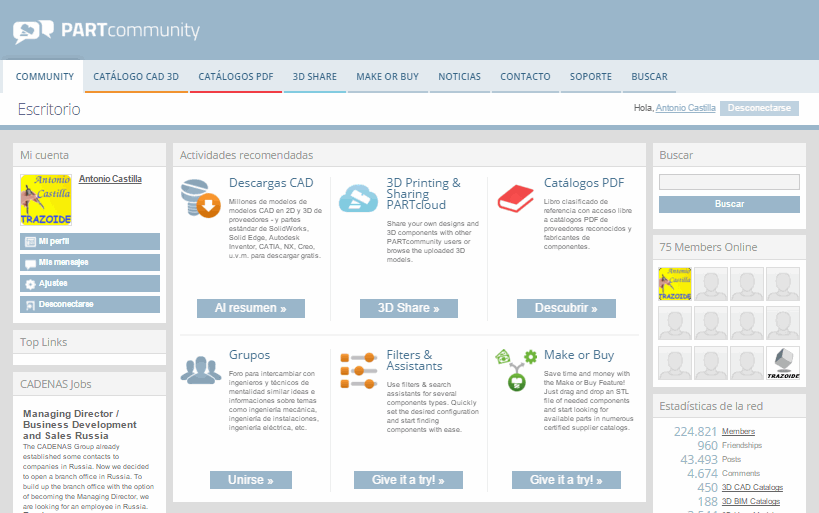819x513 pixels.
Task: Click the Descargas CAD heading
Action: pos(271,183)
